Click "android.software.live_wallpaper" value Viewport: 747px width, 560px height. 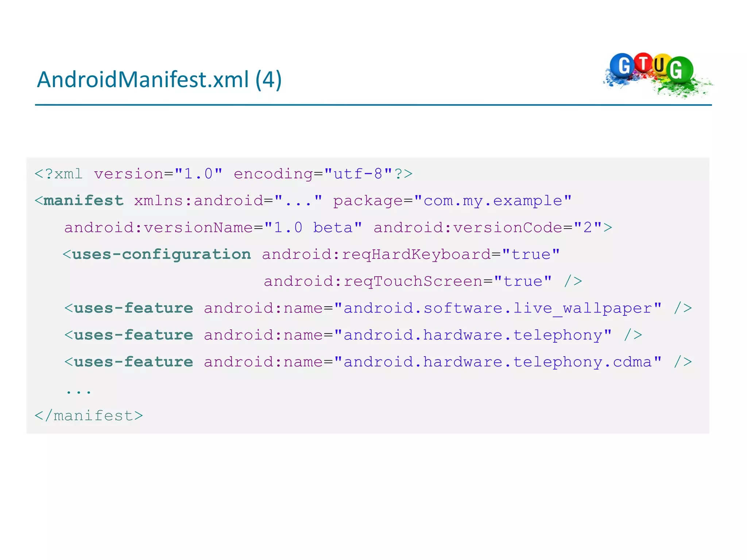click(x=498, y=308)
